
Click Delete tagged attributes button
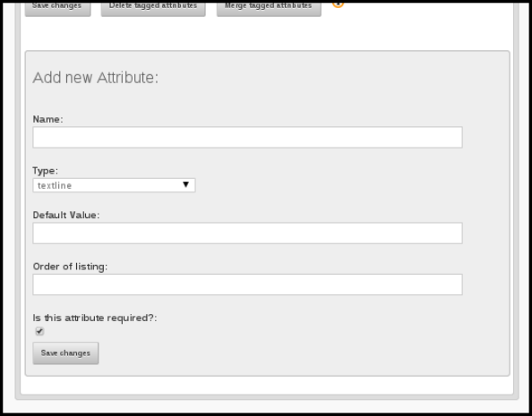pos(153,8)
